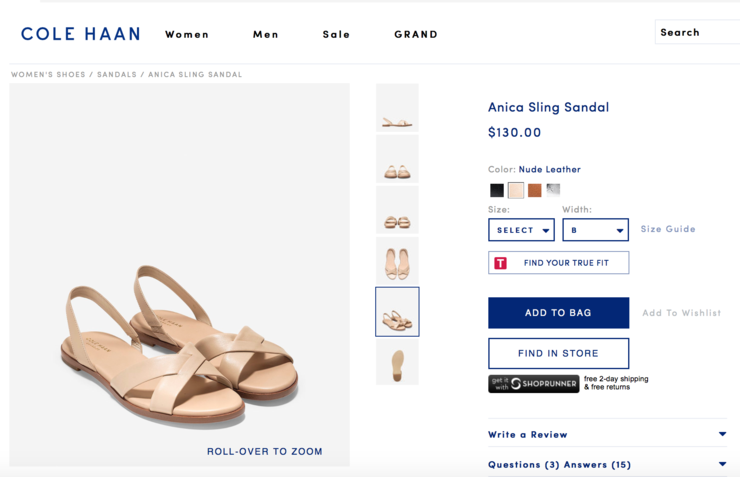
Task: Click the Find in Store button
Action: [x=558, y=353]
